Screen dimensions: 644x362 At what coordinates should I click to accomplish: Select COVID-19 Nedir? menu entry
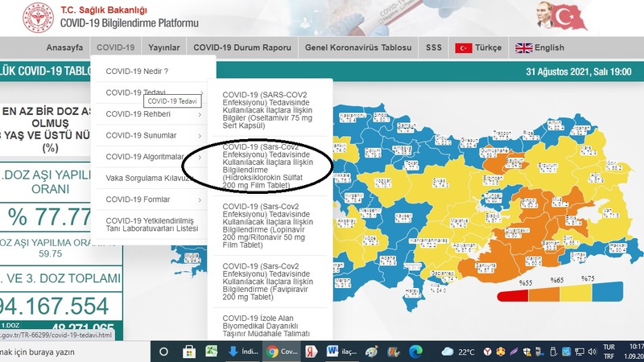click(x=137, y=70)
